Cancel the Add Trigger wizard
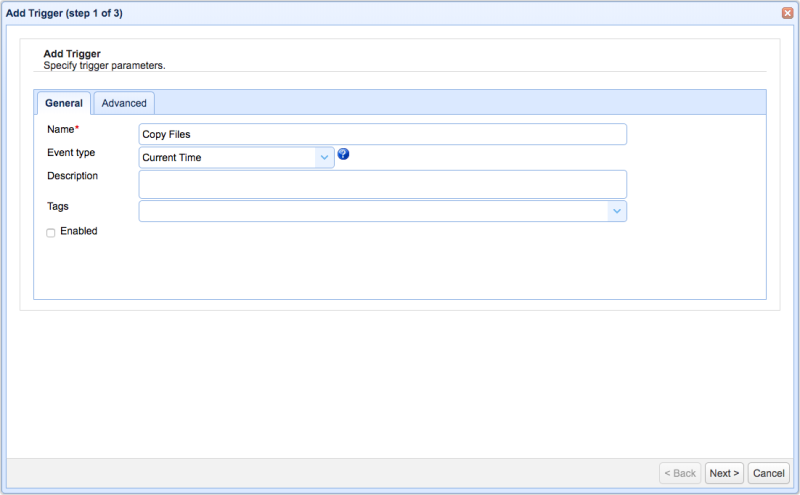Image resolution: width=800 pixels, height=495 pixels. pyautogui.click(x=768, y=473)
